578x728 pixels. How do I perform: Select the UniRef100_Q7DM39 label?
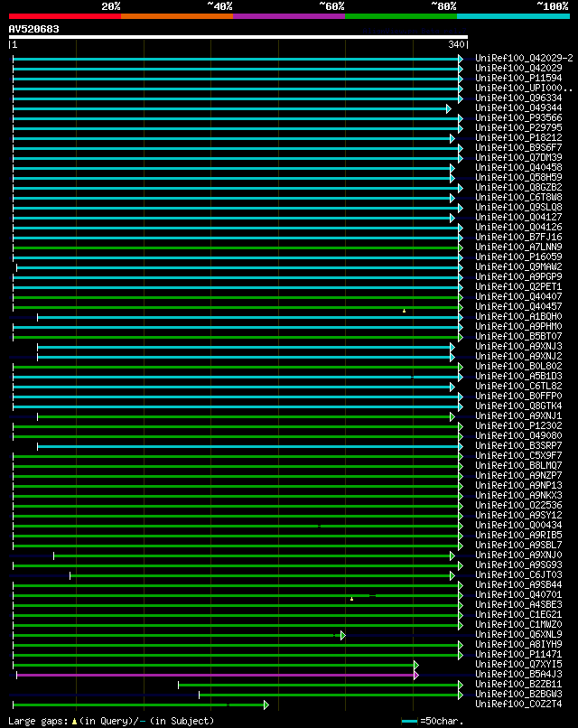pos(518,157)
